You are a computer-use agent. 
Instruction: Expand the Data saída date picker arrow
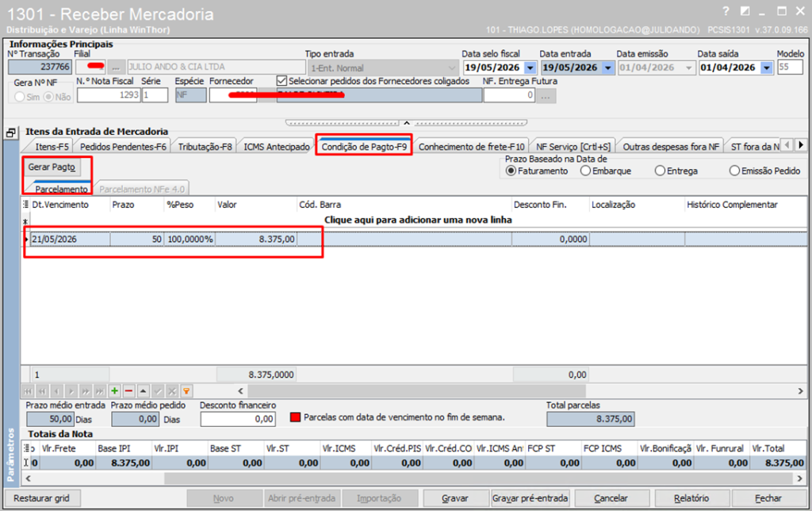[x=767, y=68]
